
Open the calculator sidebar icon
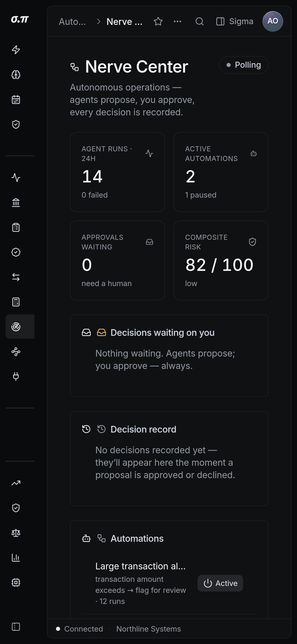coord(16,302)
